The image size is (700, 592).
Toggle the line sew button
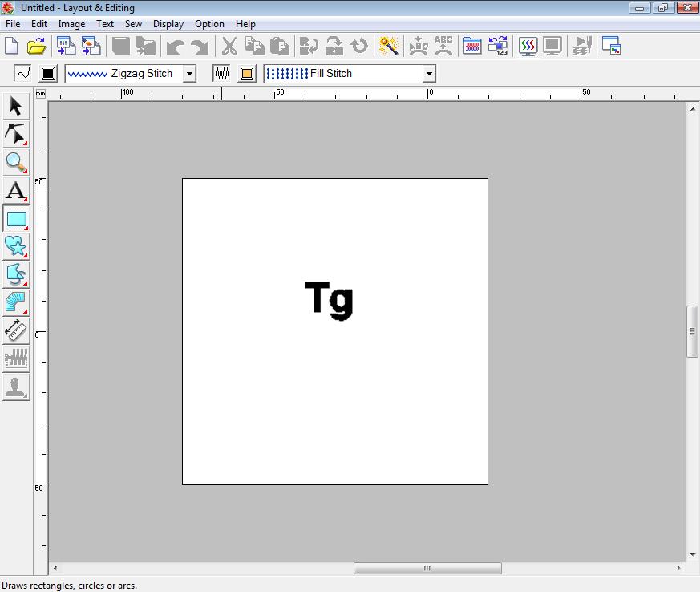[22, 73]
